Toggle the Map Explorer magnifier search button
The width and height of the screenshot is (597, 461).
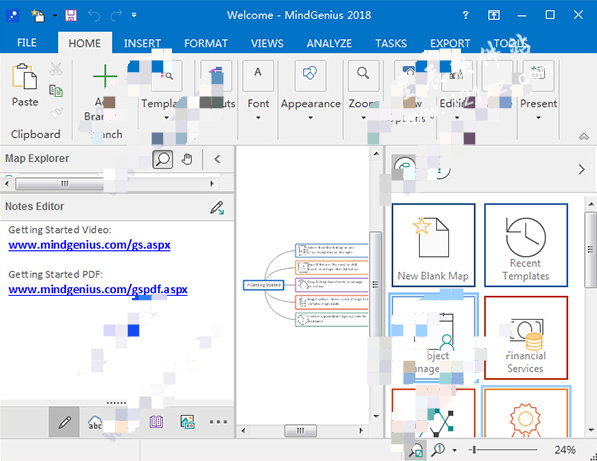tap(163, 159)
